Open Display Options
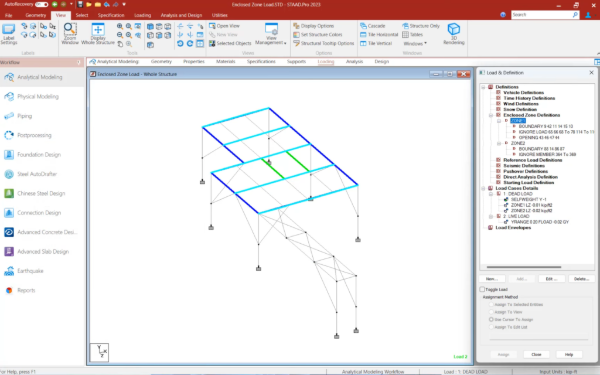 tap(314, 26)
